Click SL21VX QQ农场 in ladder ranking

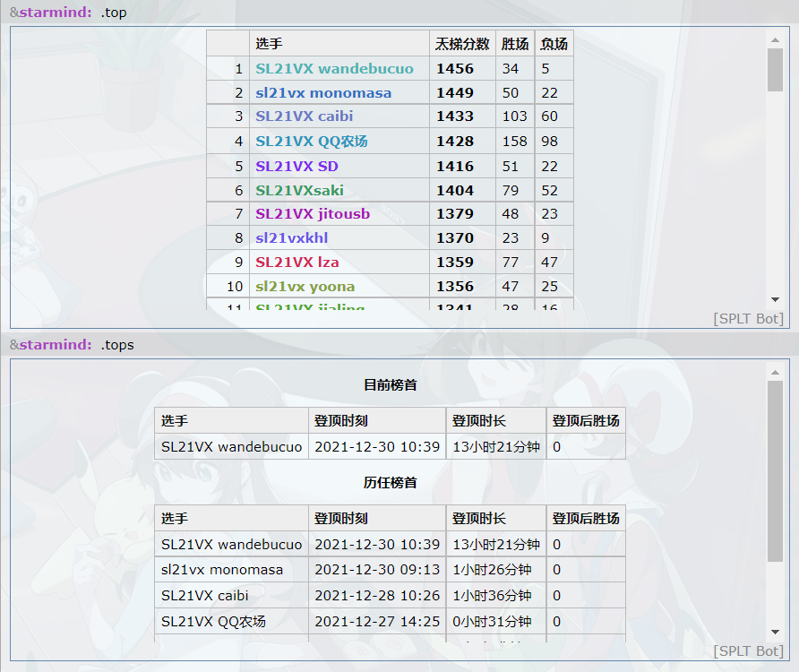(311, 142)
